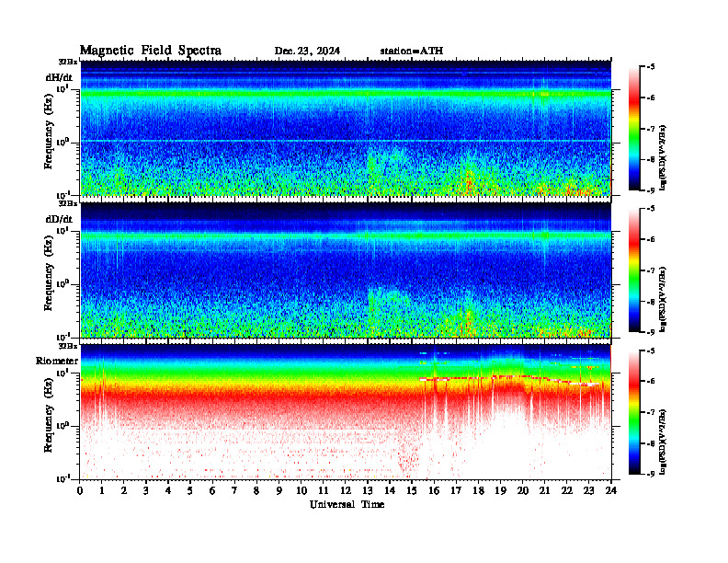Click the log PSD label beside the Riometer color bar

click(663, 442)
